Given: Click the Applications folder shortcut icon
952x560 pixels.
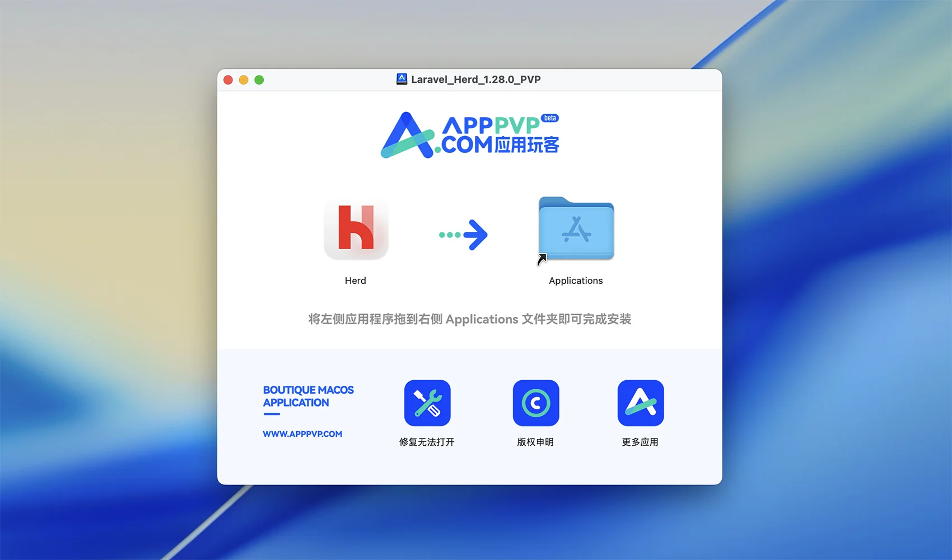Looking at the screenshot, I should pos(576,229).
